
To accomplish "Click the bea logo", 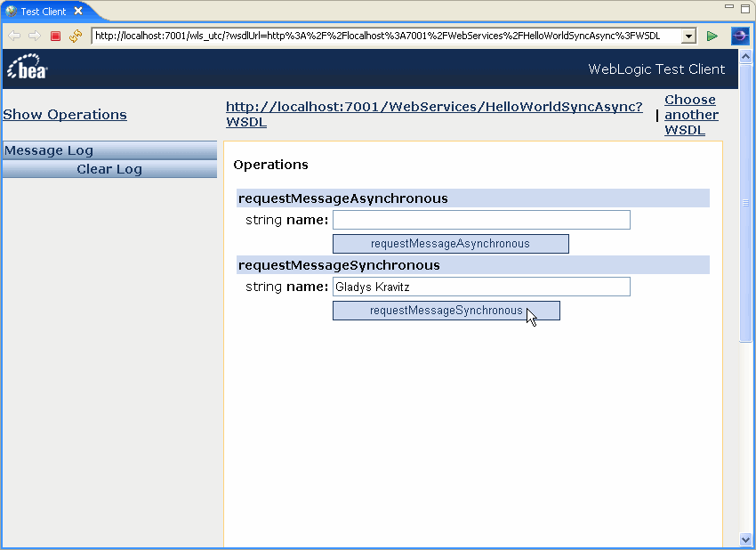I will 28,67.
